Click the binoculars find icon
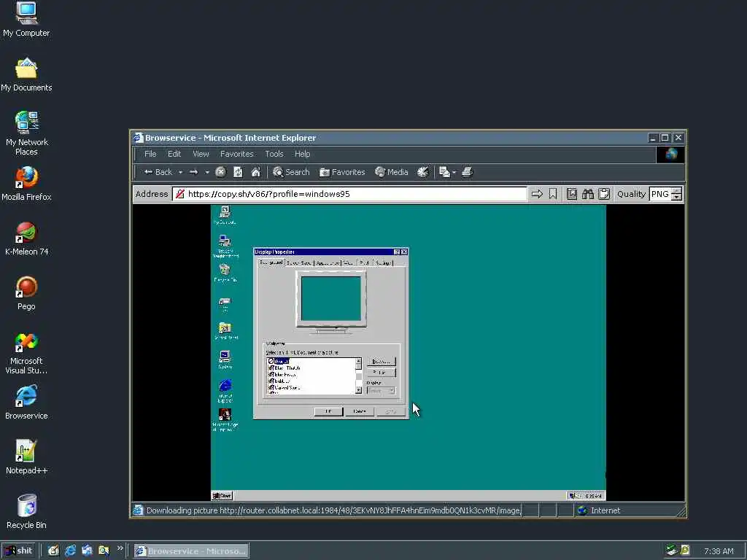Image resolution: width=747 pixels, height=560 pixels. point(588,194)
